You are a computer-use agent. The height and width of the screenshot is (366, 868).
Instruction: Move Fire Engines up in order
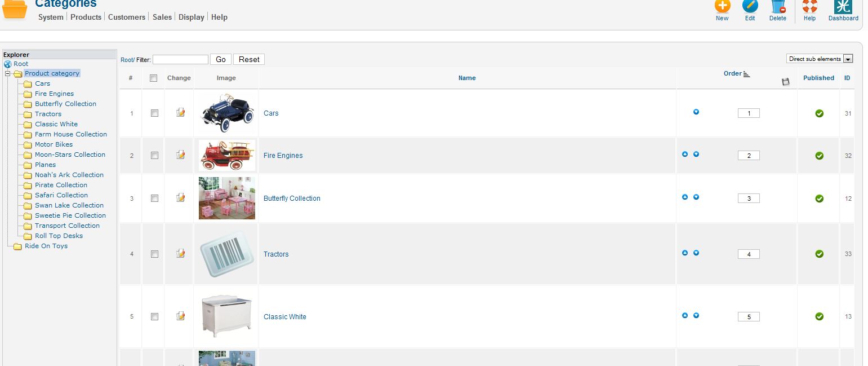point(685,154)
